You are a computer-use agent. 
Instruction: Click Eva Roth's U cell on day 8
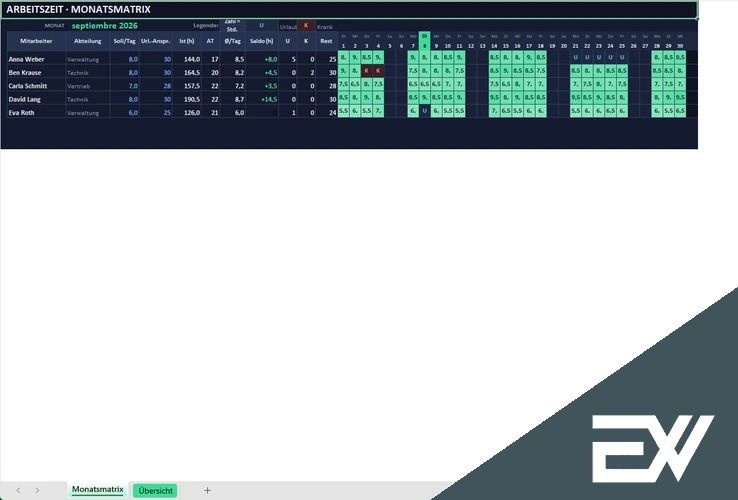(425, 111)
